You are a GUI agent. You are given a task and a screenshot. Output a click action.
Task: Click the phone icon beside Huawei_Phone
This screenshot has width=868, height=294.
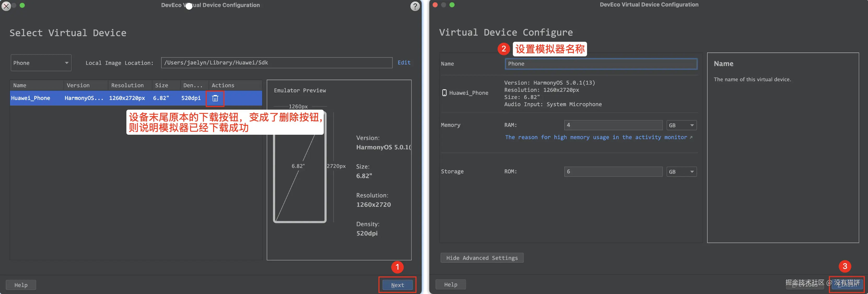tap(444, 93)
